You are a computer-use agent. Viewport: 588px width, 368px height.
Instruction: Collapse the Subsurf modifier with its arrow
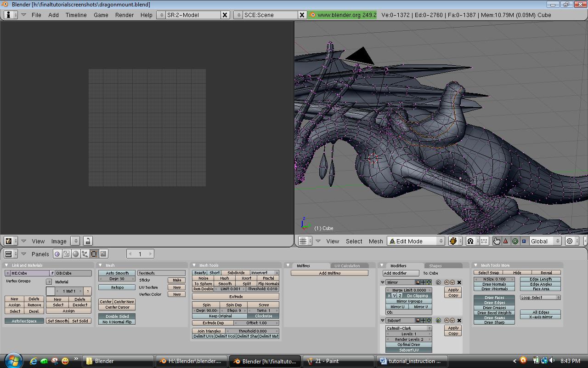click(x=383, y=320)
